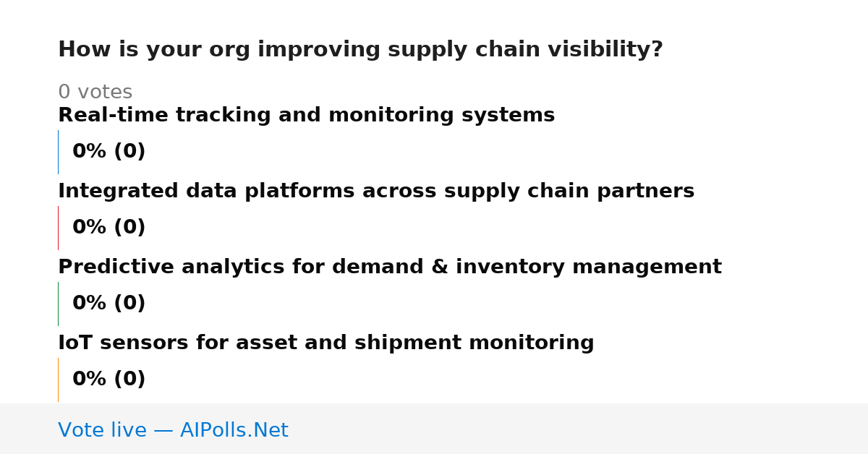Viewport: 868px width, 454px height.
Task: Open the Vote live AIPolls.Net link
Action: click(x=173, y=430)
